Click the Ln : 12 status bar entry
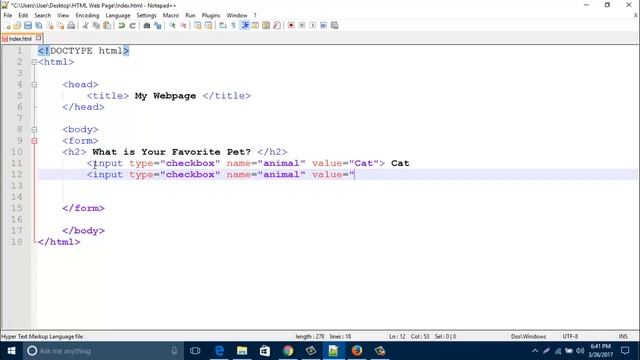The width and height of the screenshot is (640, 360). coord(397,337)
